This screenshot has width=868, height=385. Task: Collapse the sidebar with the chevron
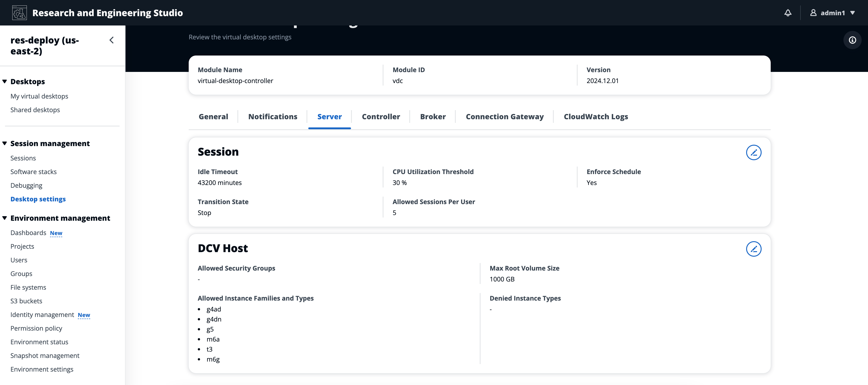[112, 40]
